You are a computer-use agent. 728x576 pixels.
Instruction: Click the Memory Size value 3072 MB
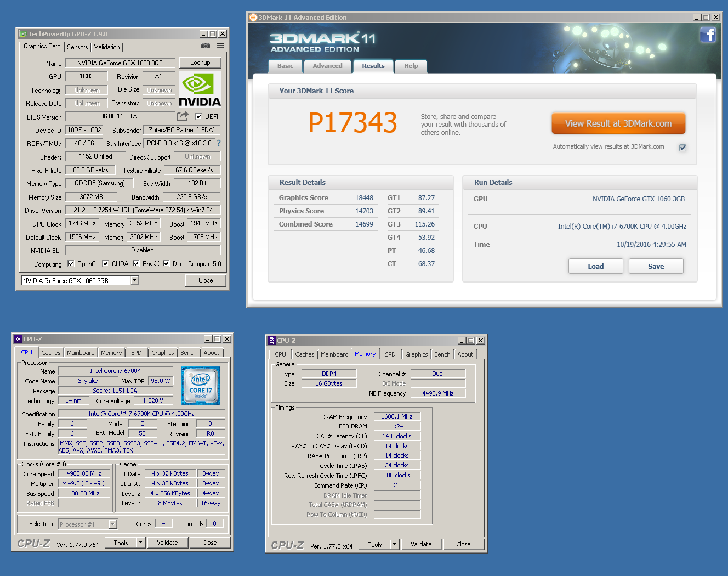point(91,197)
